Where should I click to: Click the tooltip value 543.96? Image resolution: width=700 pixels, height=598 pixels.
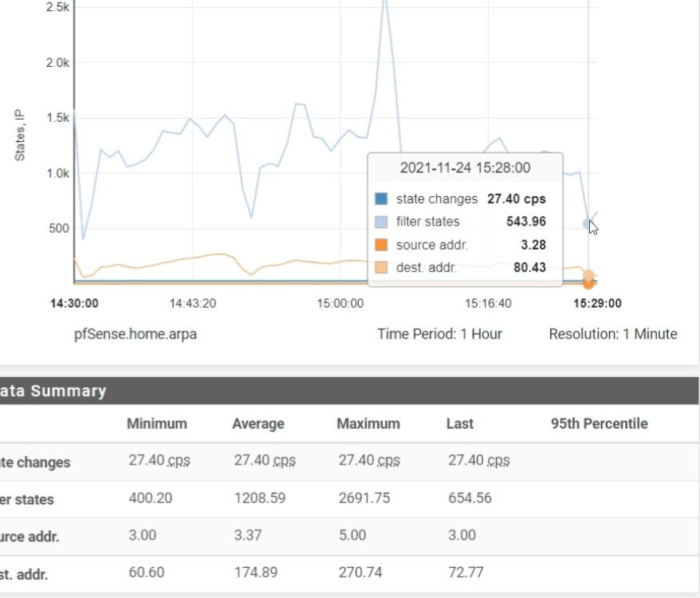(x=526, y=222)
